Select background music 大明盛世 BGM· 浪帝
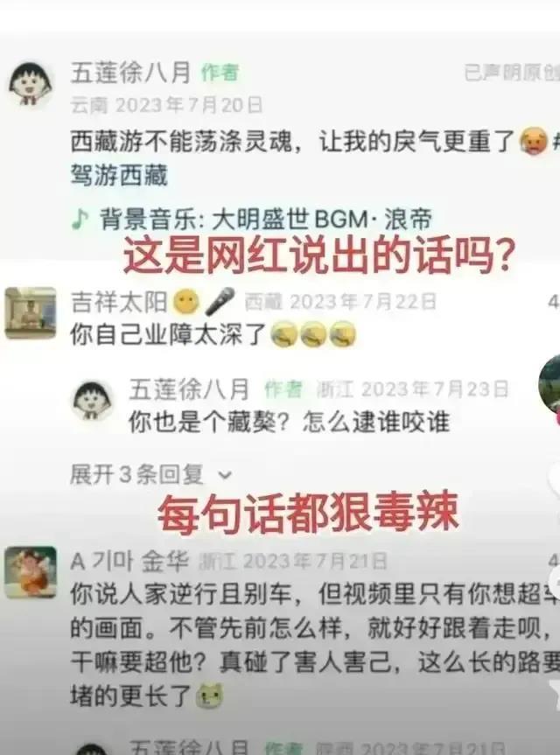 tap(266, 220)
